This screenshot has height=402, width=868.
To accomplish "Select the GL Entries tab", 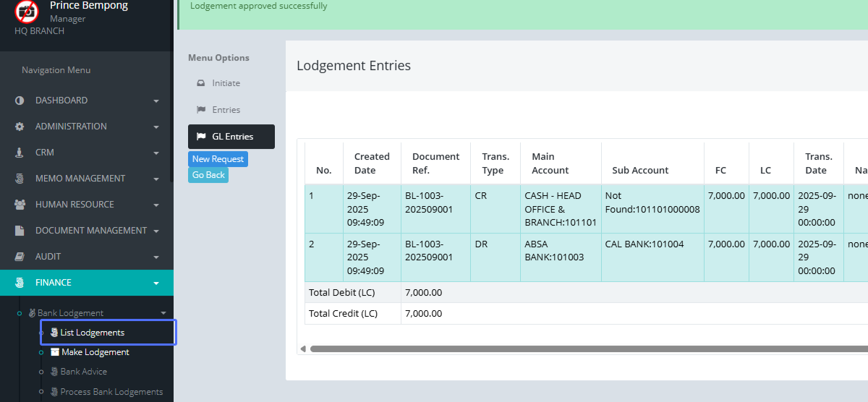I will [x=231, y=137].
